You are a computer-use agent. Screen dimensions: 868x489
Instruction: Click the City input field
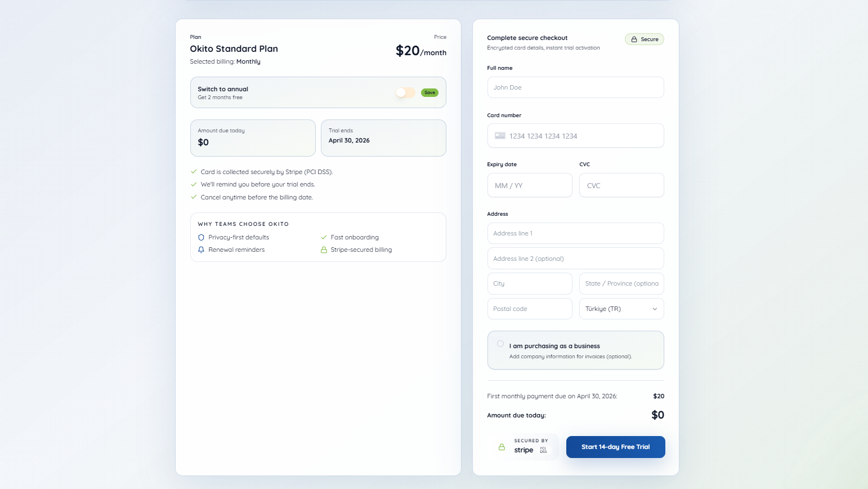[x=530, y=283]
